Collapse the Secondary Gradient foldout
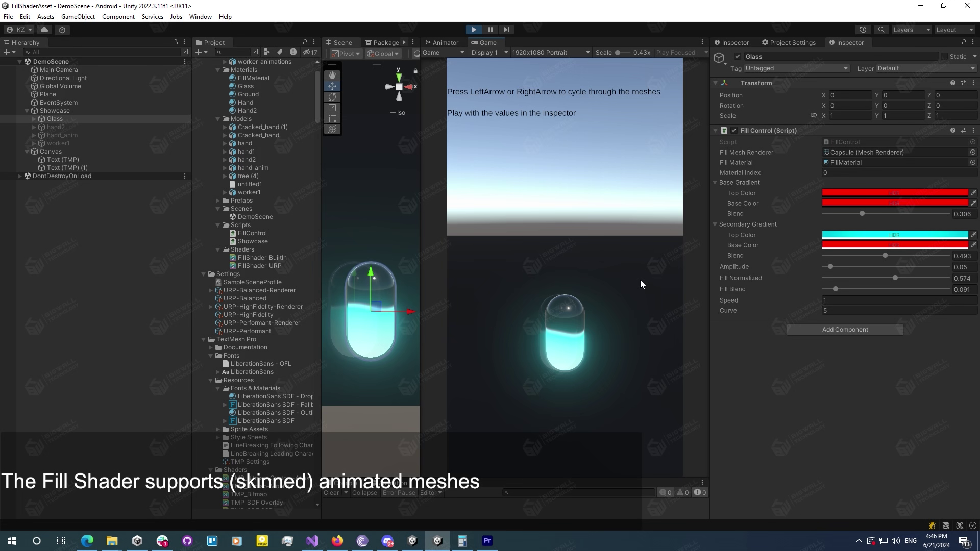Image resolution: width=980 pixels, height=551 pixels. (715, 224)
